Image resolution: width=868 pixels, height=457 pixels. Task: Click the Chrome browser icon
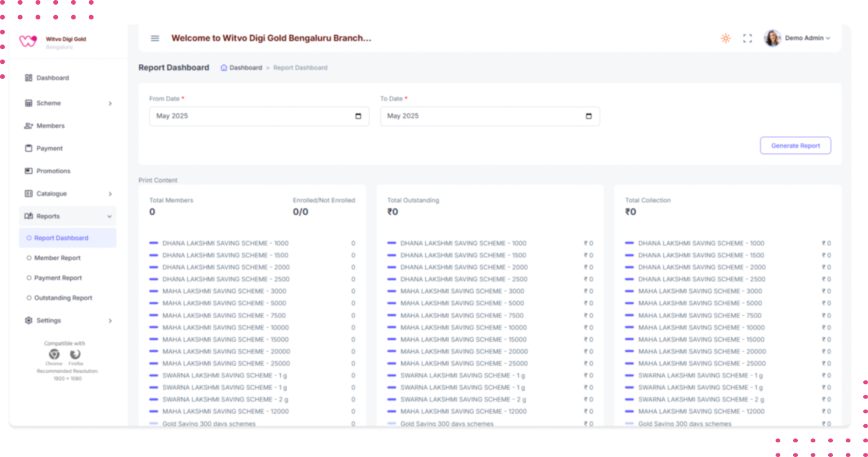coord(54,354)
